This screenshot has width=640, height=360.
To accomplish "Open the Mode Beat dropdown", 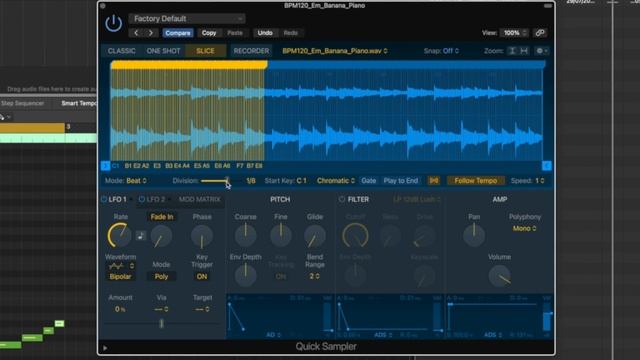I will pyautogui.click(x=136, y=180).
